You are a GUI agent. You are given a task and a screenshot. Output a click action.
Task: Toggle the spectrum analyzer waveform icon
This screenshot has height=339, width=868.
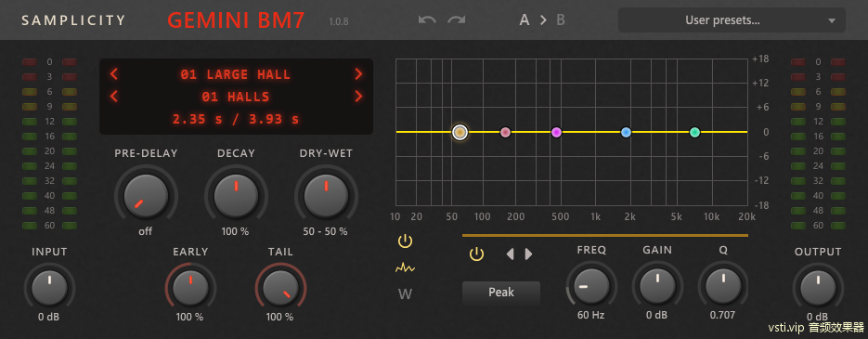click(405, 268)
